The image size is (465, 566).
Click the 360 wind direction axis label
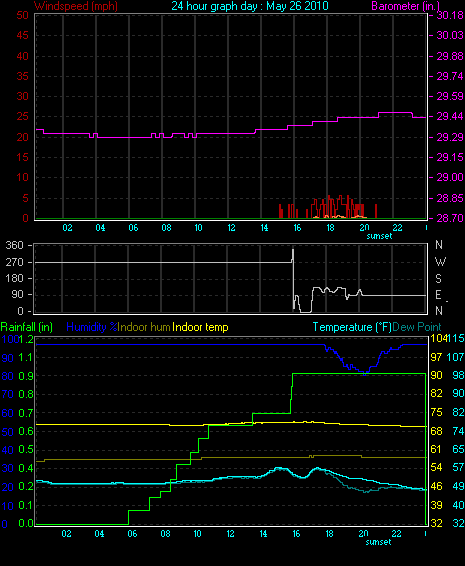14,245
